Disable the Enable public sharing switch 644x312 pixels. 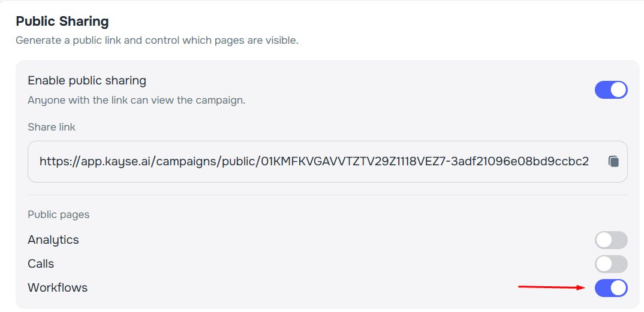click(x=610, y=90)
